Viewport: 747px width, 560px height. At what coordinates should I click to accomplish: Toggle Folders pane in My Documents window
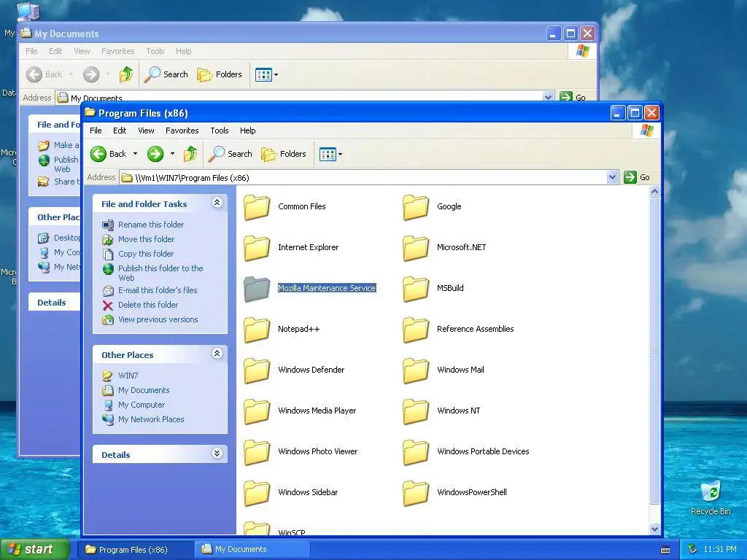pos(220,74)
